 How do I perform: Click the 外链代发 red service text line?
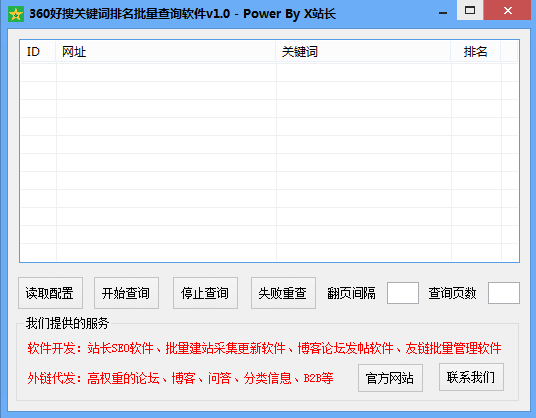click(x=180, y=378)
